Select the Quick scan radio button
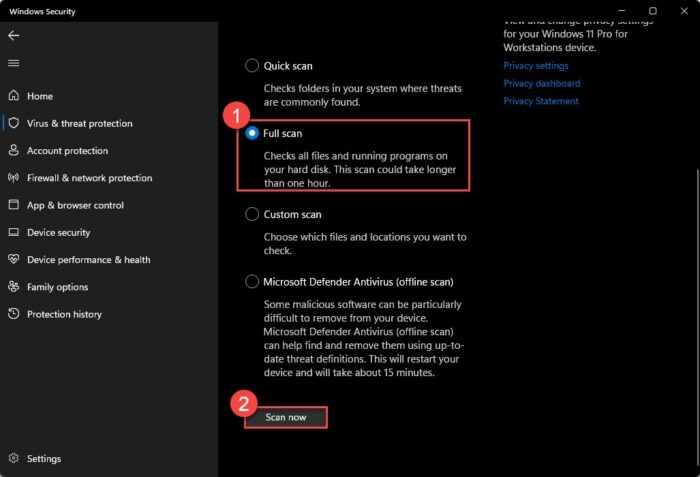 click(x=252, y=66)
